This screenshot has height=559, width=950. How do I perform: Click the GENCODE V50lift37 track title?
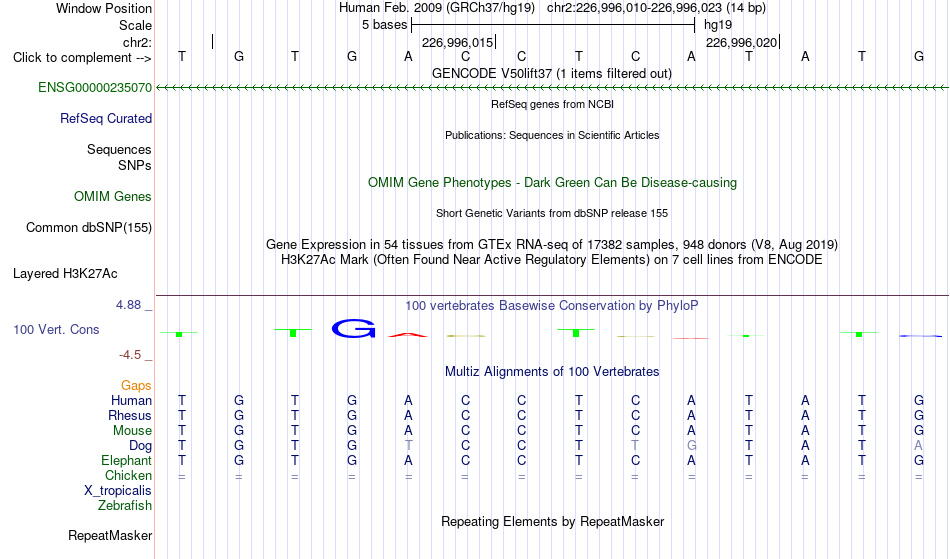click(x=552, y=74)
